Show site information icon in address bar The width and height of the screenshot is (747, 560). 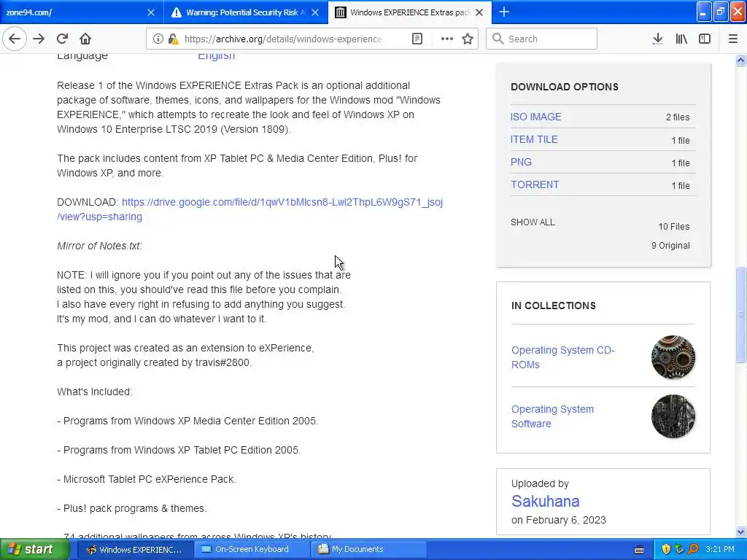158,39
